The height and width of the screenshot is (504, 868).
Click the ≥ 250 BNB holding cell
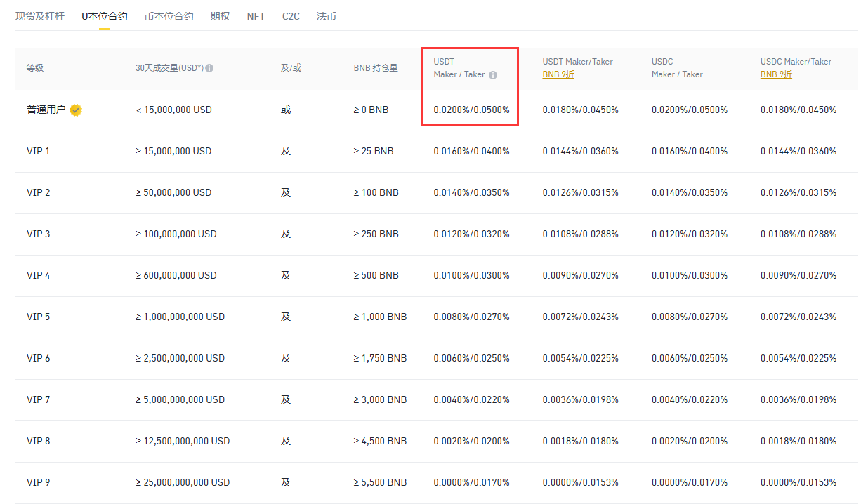click(x=376, y=234)
